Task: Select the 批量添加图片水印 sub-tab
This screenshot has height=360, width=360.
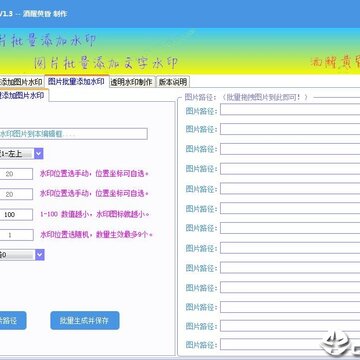Action: point(23,96)
